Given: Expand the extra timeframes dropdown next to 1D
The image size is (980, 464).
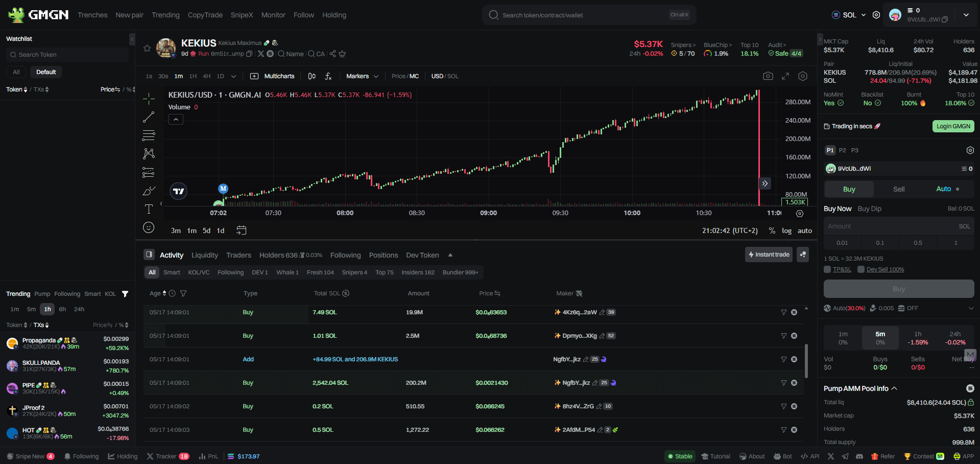Looking at the screenshot, I should pos(233,76).
